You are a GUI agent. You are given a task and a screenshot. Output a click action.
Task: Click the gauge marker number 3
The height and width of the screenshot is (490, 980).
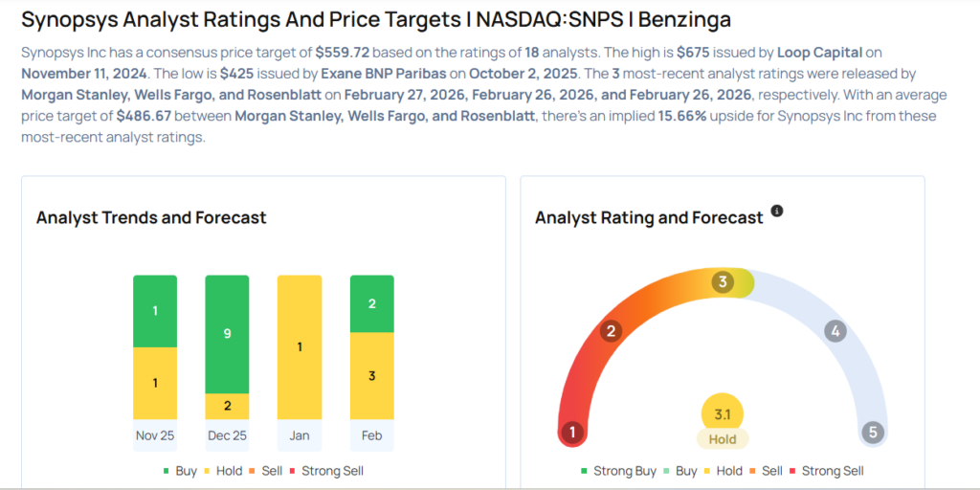(724, 282)
